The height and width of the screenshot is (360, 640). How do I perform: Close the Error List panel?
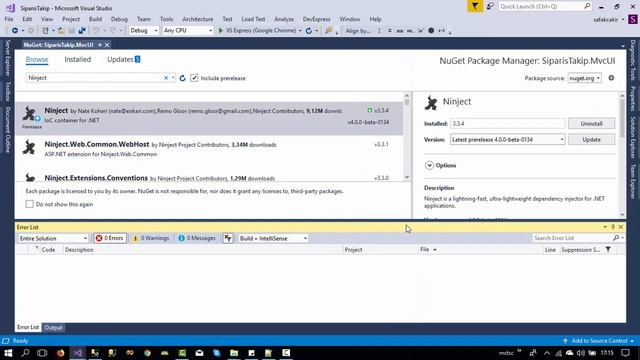(x=621, y=227)
